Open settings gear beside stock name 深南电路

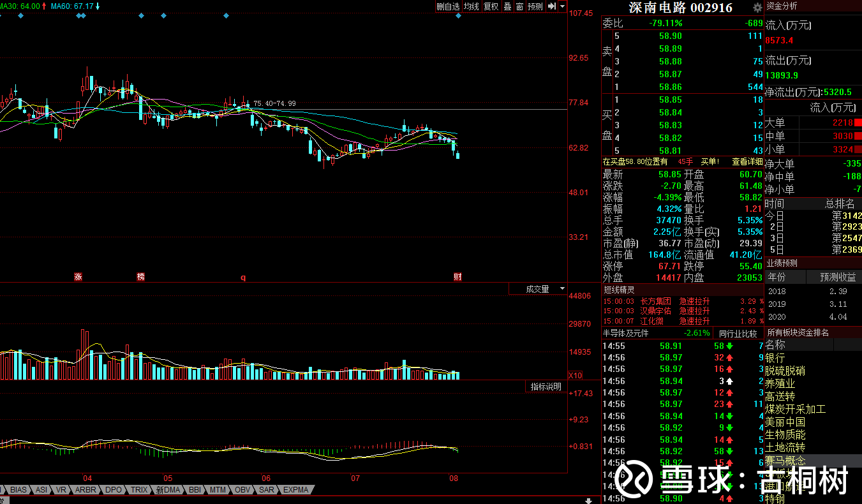(757, 8)
